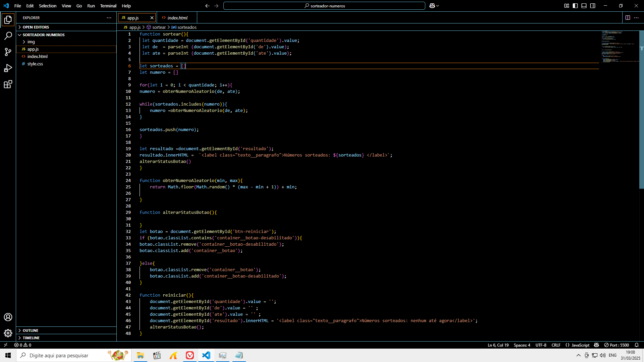Open Windows Start menu
Viewport: 644px width, 362px height.
(8, 355)
